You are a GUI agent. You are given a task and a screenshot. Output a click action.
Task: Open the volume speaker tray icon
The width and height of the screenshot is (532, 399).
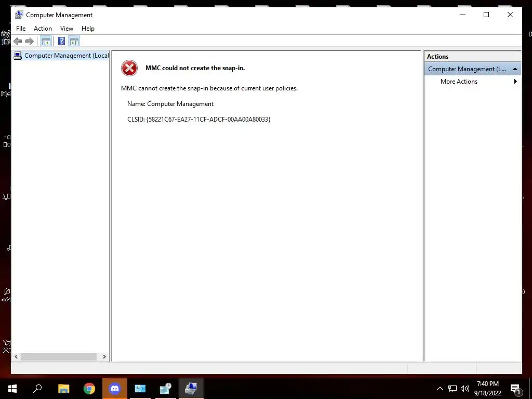point(465,389)
